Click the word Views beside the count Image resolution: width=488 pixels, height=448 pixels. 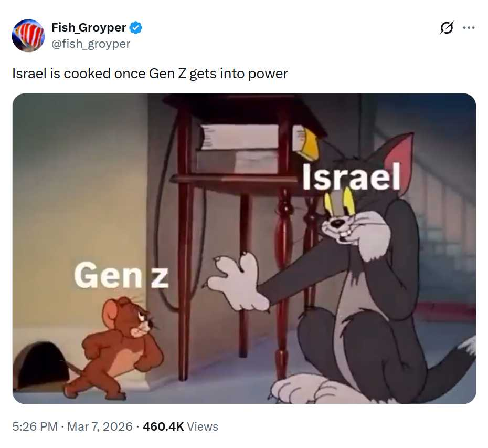[x=203, y=426]
